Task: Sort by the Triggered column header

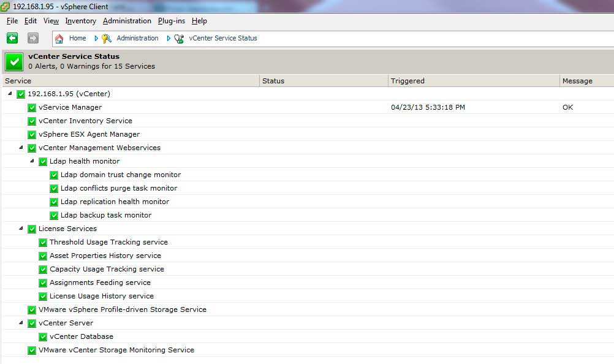Action: click(474, 81)
